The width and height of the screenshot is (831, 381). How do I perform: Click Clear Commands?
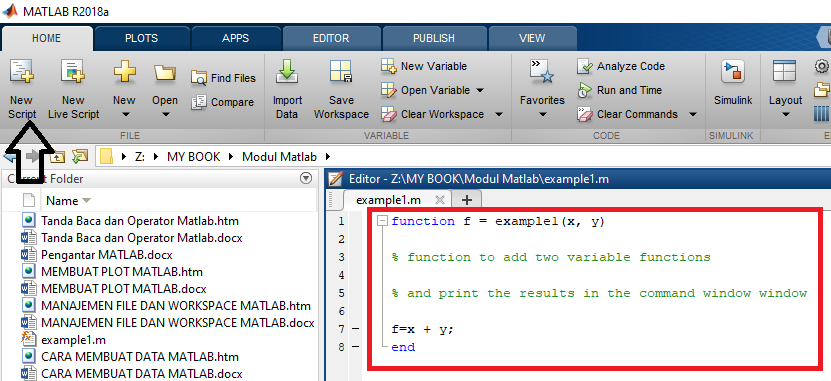(627, 114)
